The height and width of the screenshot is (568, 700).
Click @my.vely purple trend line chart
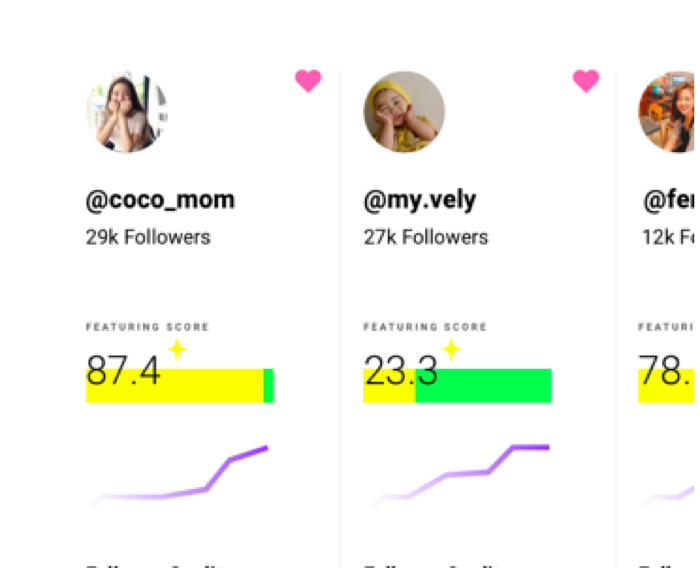462,476
